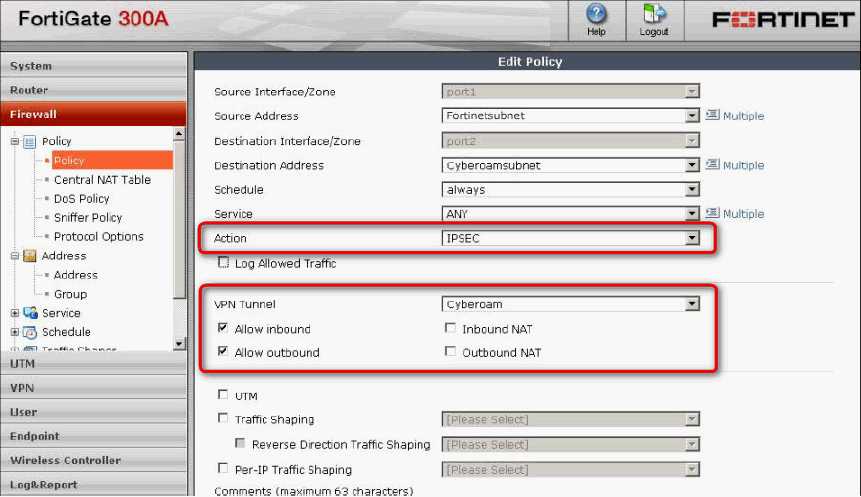Click the Schedule clock icon in tree
861x497 pixels.
[x=30, y=332]
